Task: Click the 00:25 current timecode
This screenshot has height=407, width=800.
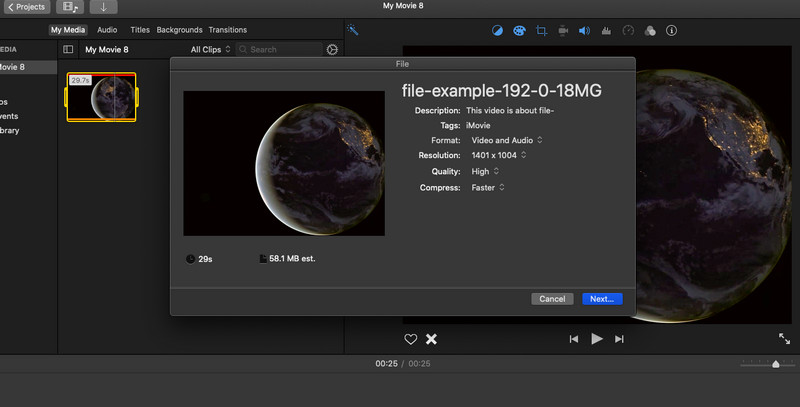Action: point(386,364)
